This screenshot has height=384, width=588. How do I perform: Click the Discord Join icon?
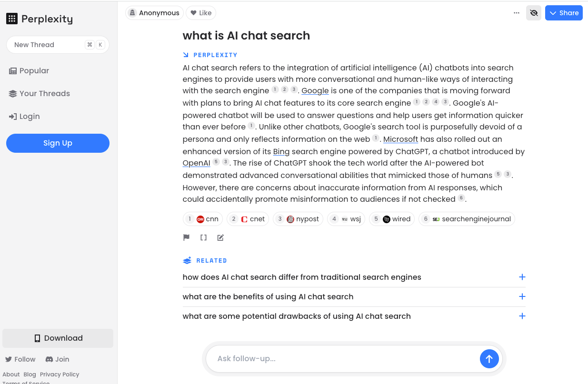tap(51, 359)
